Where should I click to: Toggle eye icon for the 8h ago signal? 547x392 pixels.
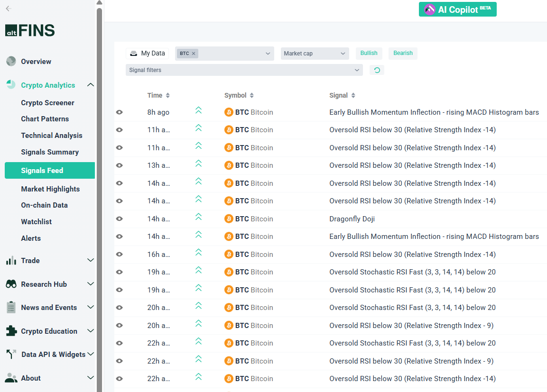pyautogui.click(x=119, y=112)
